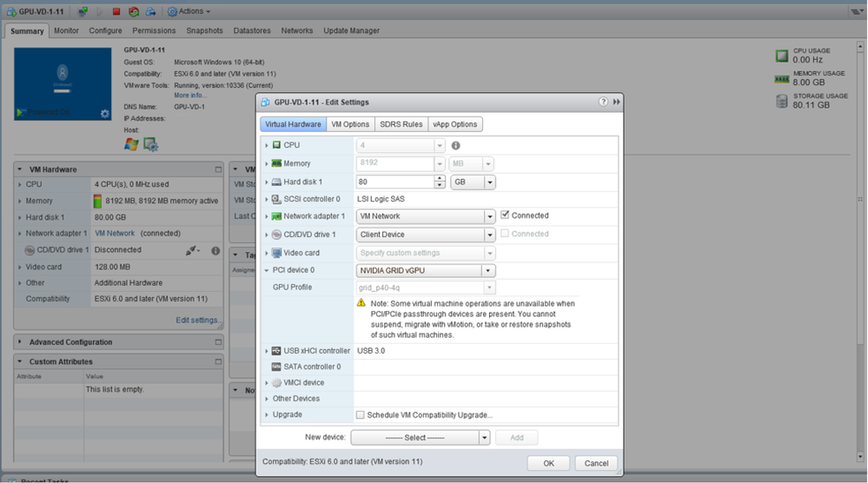Switch to the Datastores tab
This screenshot has width=868, height=483.
252,30
